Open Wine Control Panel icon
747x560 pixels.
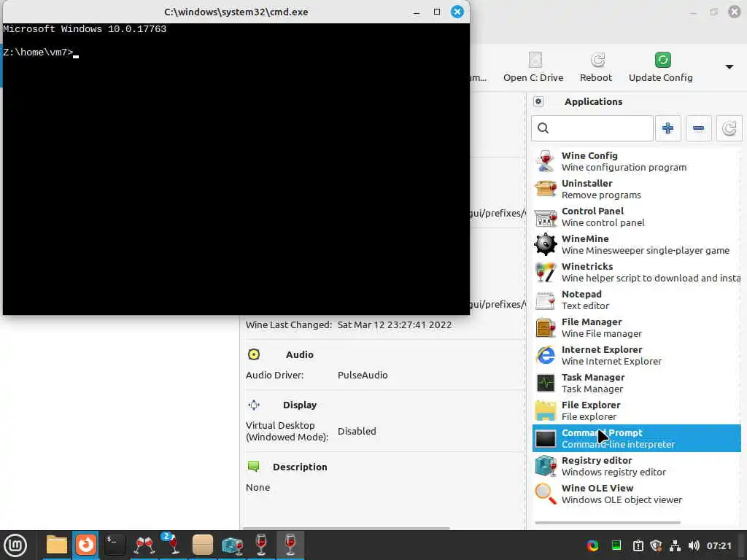point(546,217)
